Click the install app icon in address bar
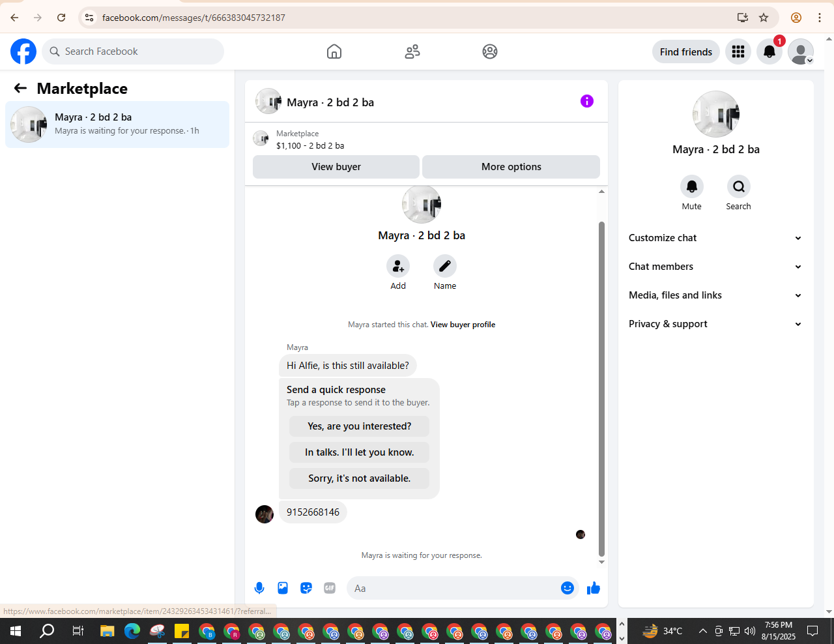834x644 pixels. [x=743, y=18]
